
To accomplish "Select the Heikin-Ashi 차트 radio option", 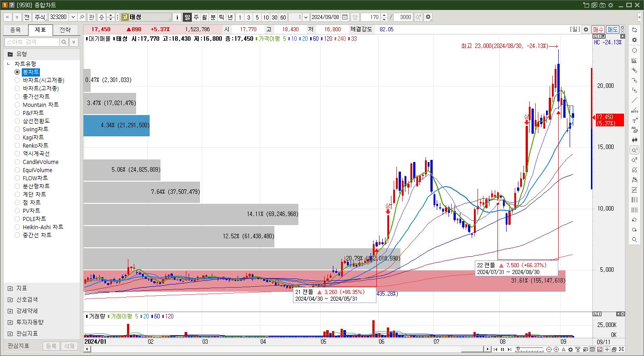I will [x=17, y=227].
